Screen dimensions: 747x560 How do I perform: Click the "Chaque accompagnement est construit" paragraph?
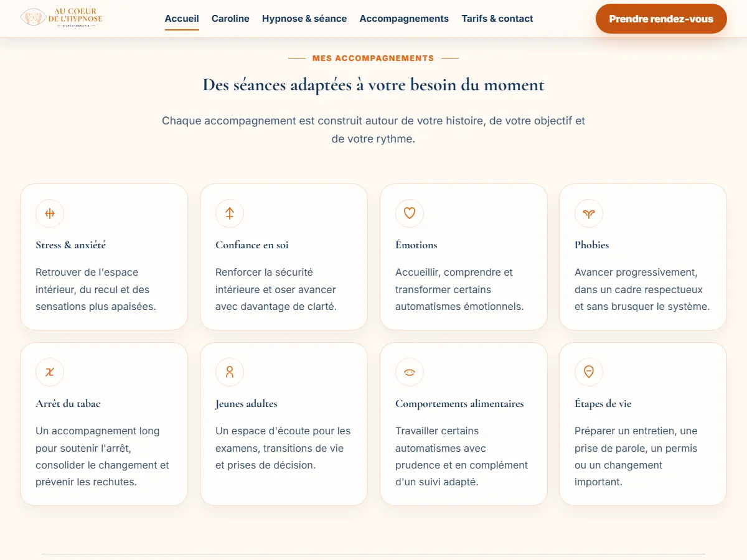point(374,129)
